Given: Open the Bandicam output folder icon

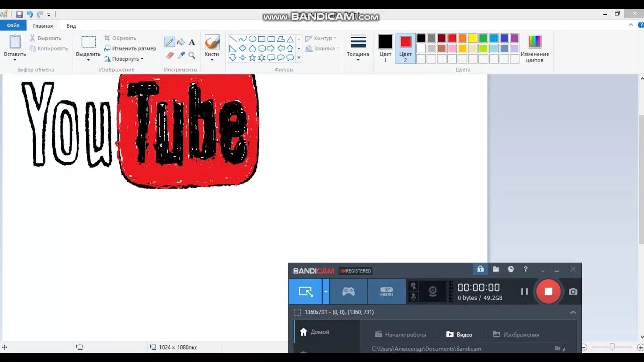Looking at the screenshot, I should pos(496,269).
